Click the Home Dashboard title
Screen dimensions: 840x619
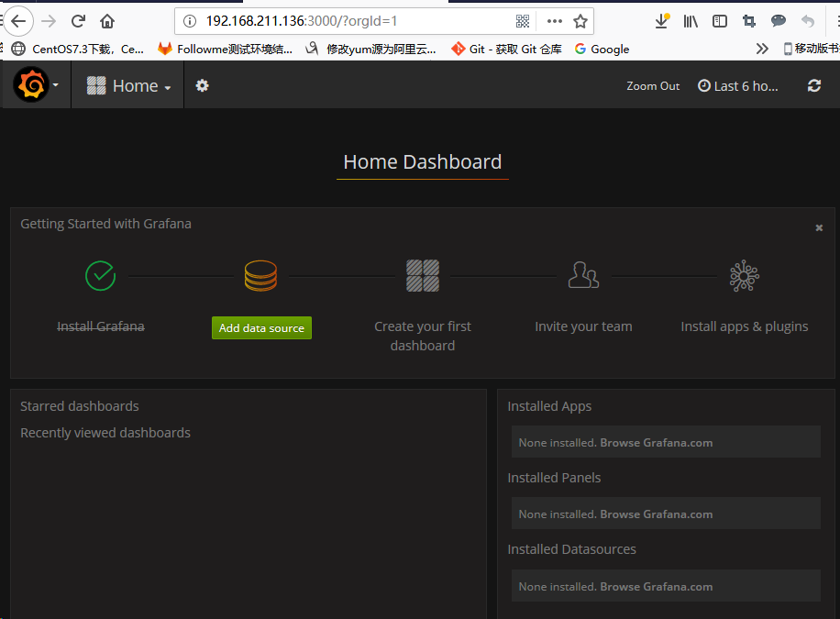pyautogui.click(x=423, y=161)
